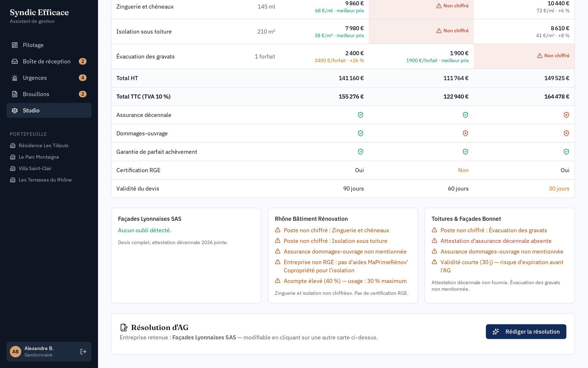588x368 pixels.
Task: Open Boîte de réception
Action: pos(49,61)
